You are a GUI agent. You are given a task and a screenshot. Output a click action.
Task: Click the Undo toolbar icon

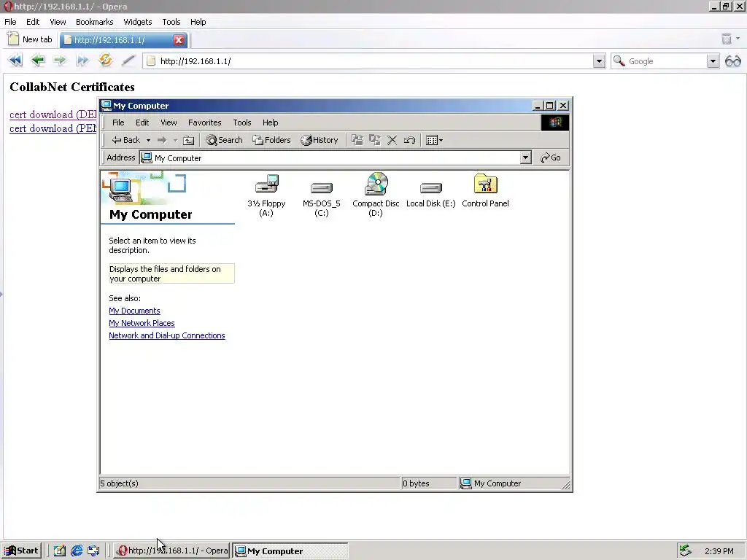click(x=409, y=140)
